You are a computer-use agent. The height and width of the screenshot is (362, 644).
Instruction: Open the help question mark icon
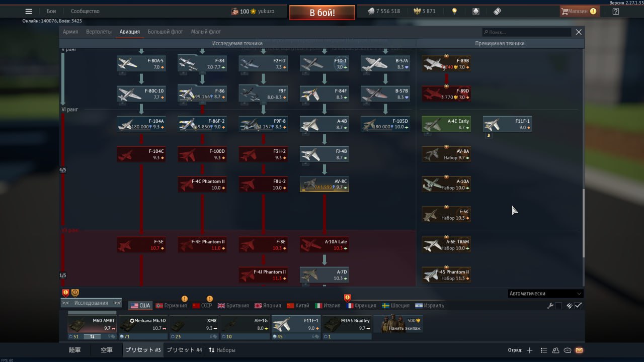tap(616, 11)
